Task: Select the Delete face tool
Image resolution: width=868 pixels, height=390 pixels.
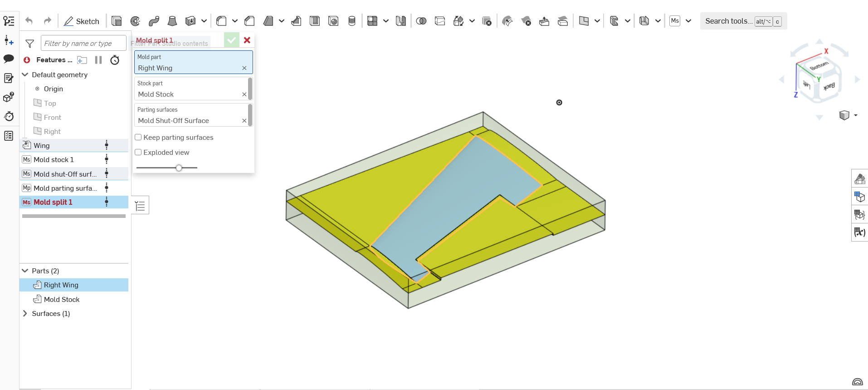Action: pyautogui.click(x=526, y=21)
